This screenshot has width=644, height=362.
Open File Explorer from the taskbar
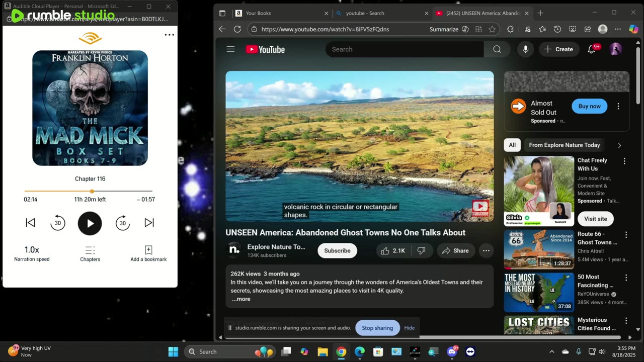(x=323, y=351)
